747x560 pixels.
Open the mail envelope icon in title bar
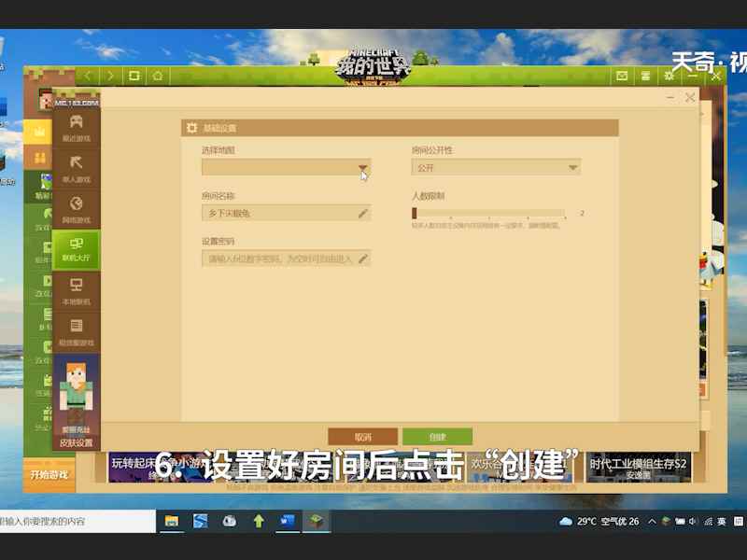coord(622,76)
